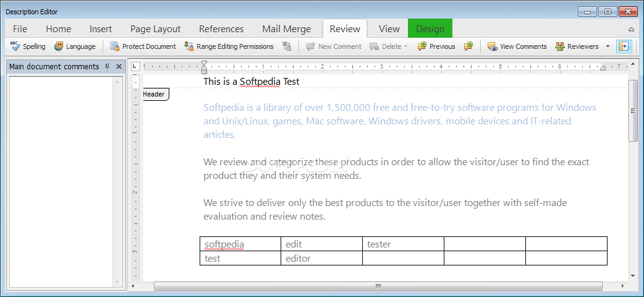Click the document scroll up arrow
The height and width of the screenshot is (297, 644).
(x=633, y=65)
